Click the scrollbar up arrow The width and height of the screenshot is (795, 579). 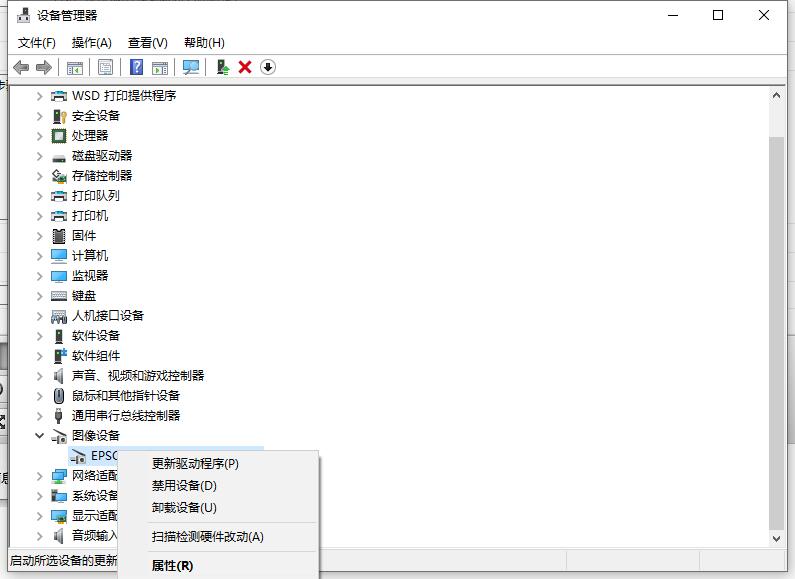[776, 95]
